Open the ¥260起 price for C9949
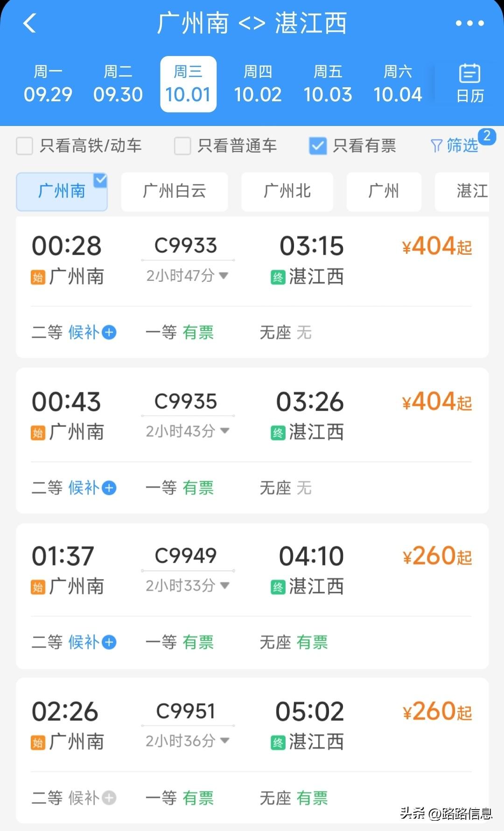Screen dimensions: 504x831 pos(437,556)
